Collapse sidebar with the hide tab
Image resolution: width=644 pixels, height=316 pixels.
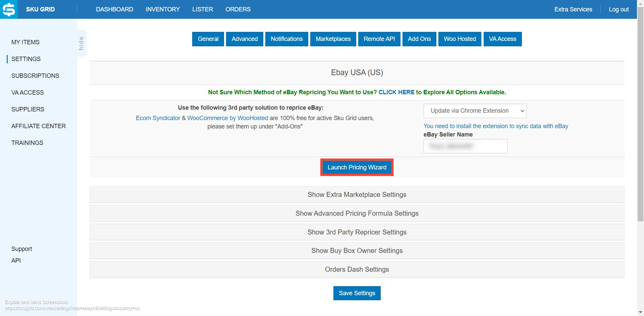click(82, 43)
